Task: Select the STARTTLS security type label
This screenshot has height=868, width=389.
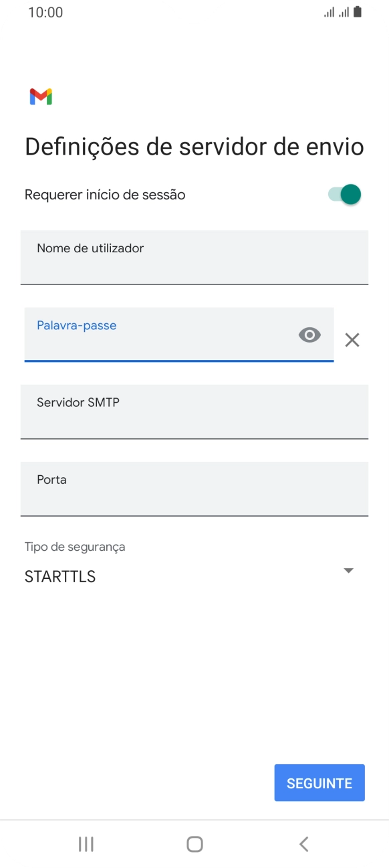Action: coord(59,576)
